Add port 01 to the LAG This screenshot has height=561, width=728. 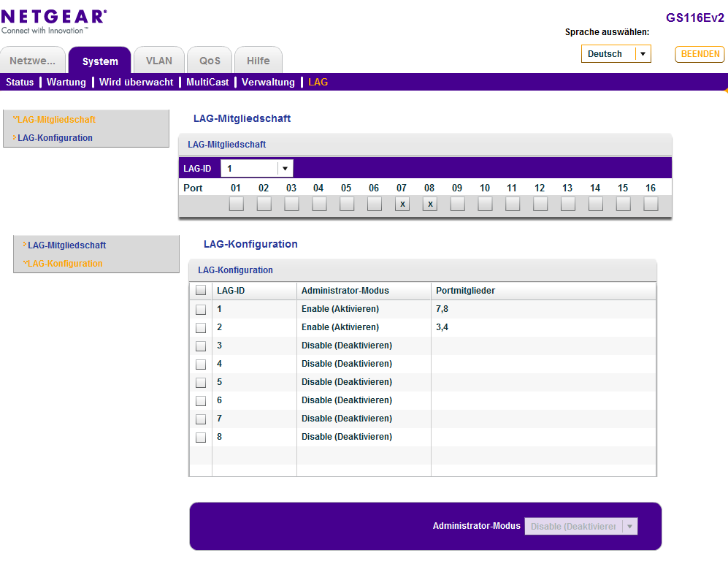[236, 205]
